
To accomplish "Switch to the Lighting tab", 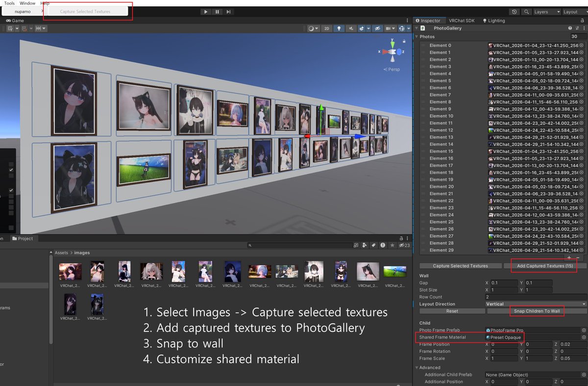I will tap(494, 21).
